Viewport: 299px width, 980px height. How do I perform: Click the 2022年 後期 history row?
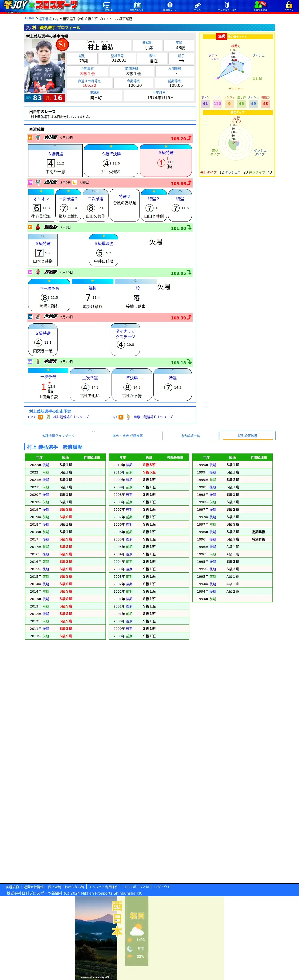(65, 465)
